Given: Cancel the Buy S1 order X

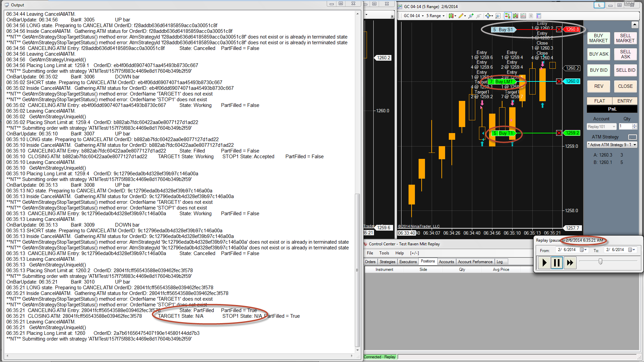Looking at the screenshot, I should click(x=559, y=29).
